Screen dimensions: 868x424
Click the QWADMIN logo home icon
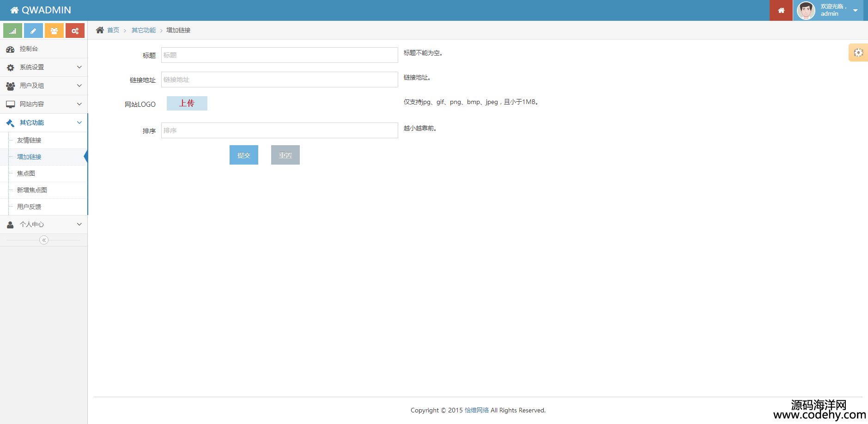point(14,10)
